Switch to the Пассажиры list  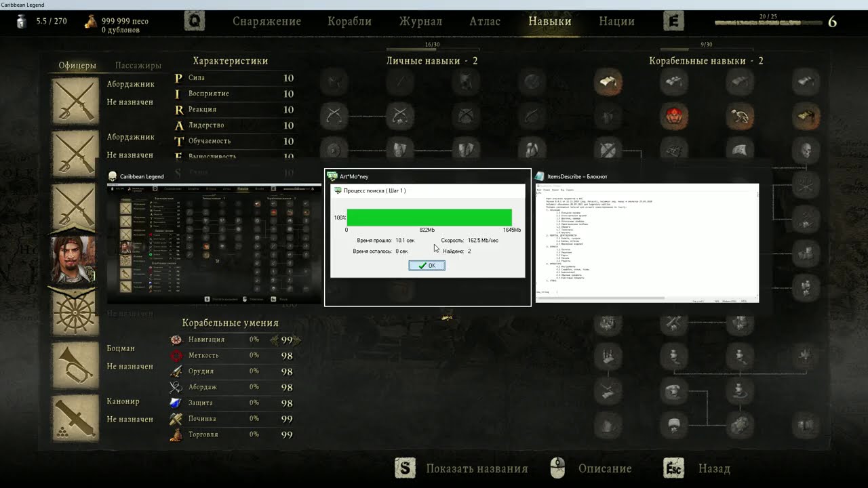138,66
